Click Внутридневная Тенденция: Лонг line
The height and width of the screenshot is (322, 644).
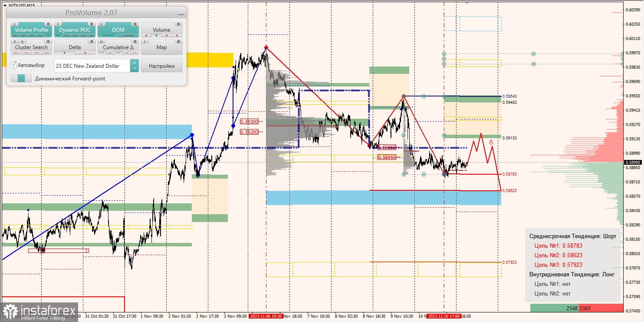(x=572, y=274)
